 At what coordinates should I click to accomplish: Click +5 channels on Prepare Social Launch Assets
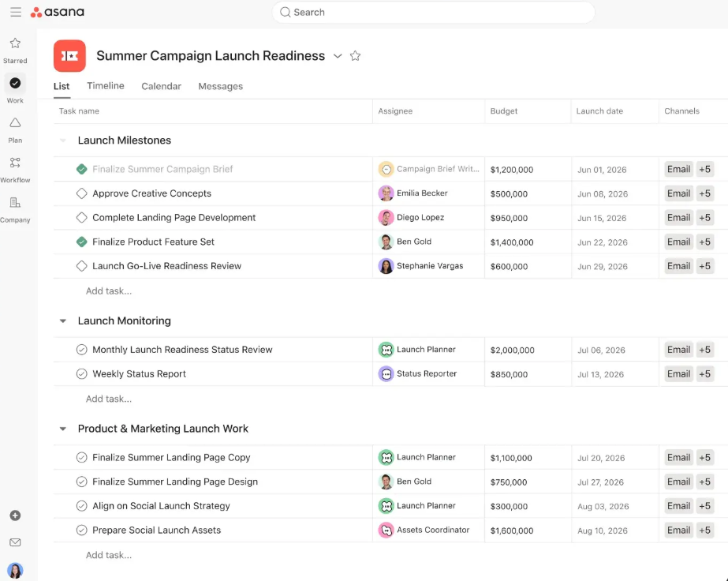point(705,530)
